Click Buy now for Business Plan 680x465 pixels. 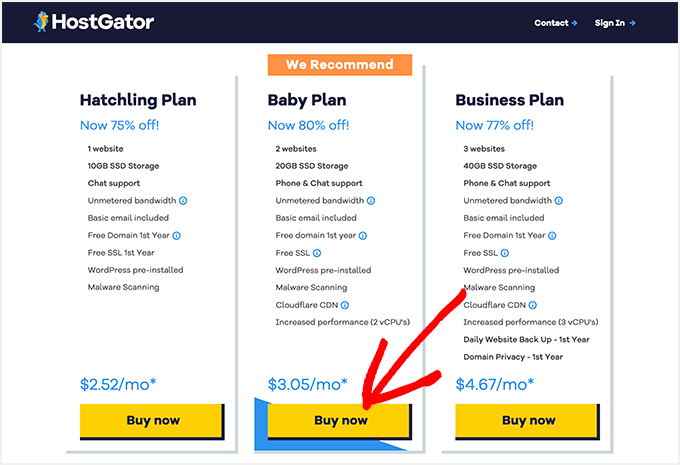(528, 420)
